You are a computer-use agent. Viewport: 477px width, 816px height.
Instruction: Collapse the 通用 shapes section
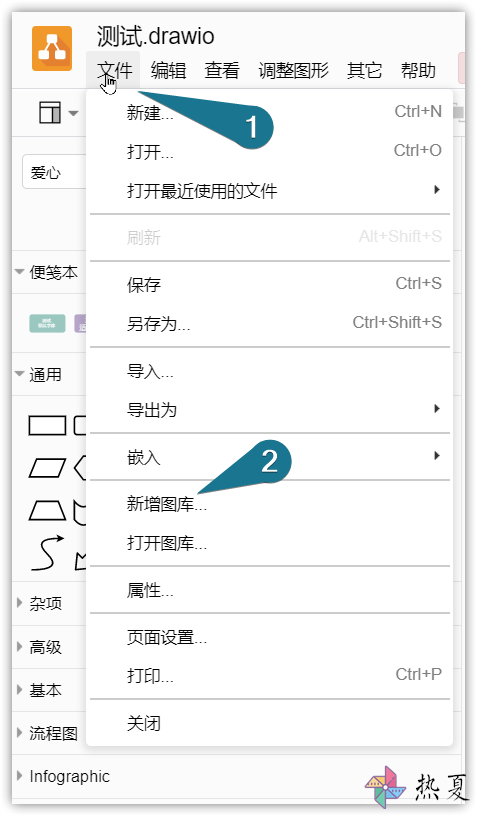coord(38,374)
